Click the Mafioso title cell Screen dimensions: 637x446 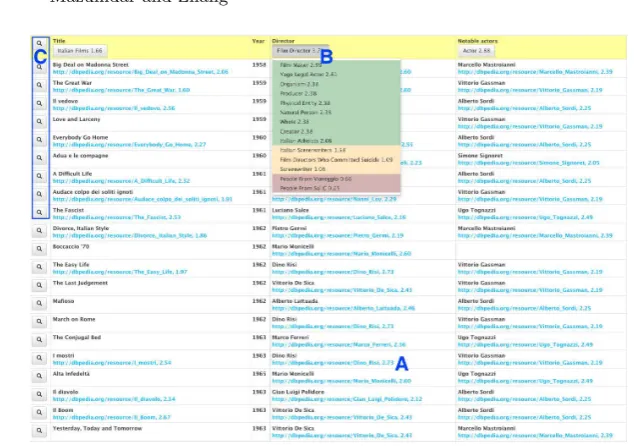(x=63, y=301)
